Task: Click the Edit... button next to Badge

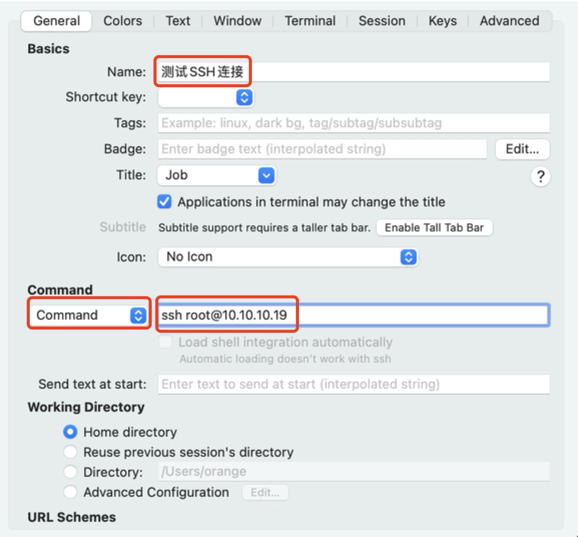Action: [522, 149]
